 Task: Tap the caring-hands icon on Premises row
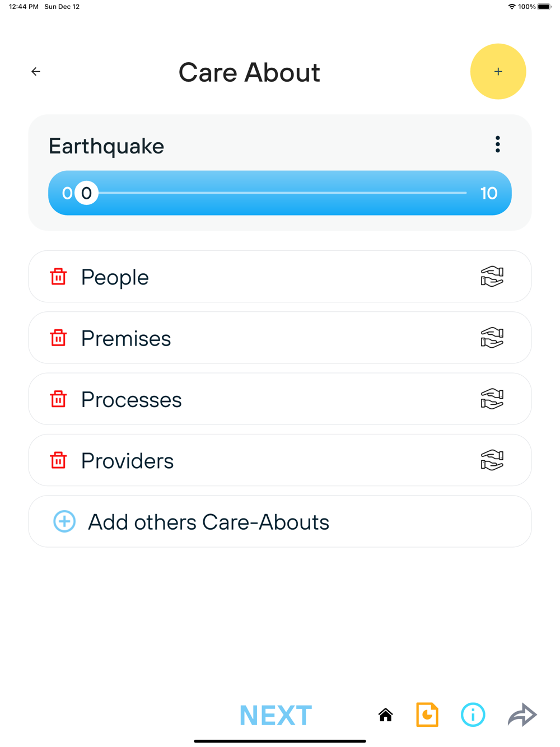point(492,338)
